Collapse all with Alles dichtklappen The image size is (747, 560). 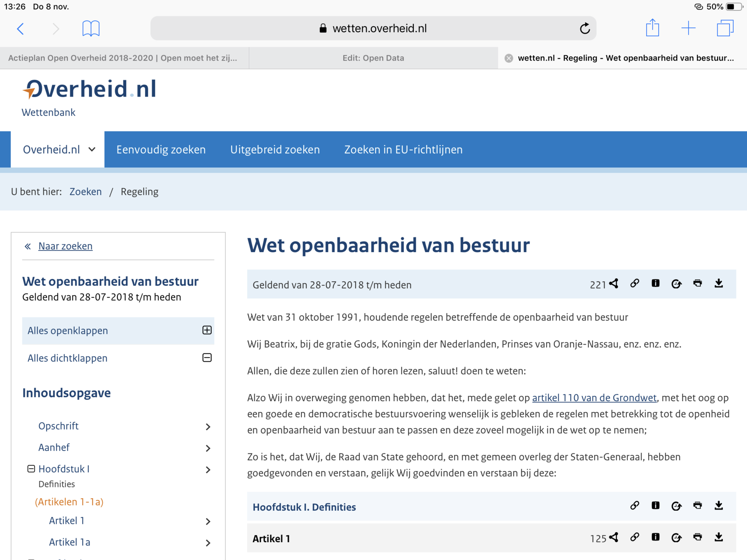(118, 358)
